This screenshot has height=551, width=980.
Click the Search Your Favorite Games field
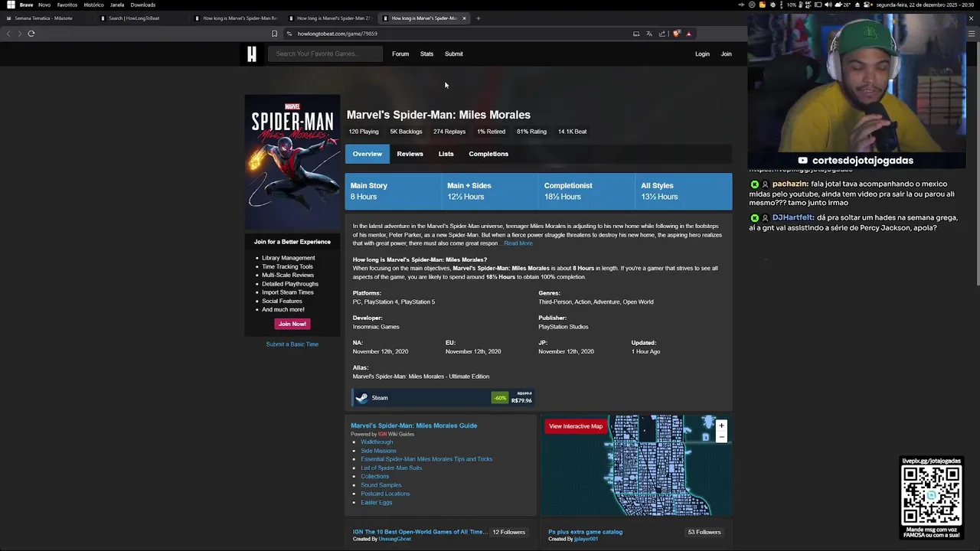point(325,54)
